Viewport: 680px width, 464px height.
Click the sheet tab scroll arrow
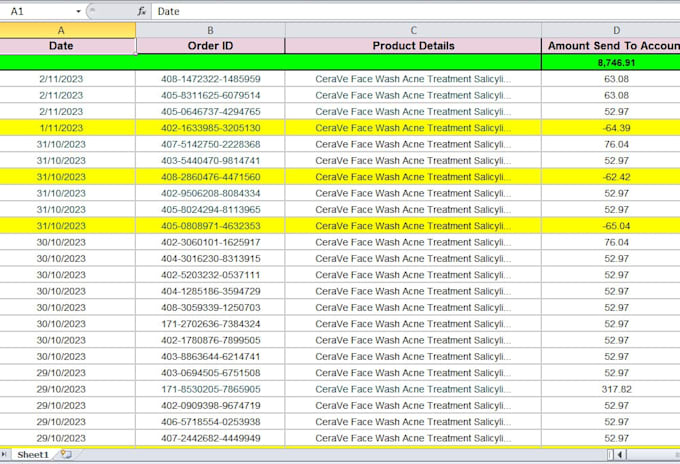click(4, 454)
